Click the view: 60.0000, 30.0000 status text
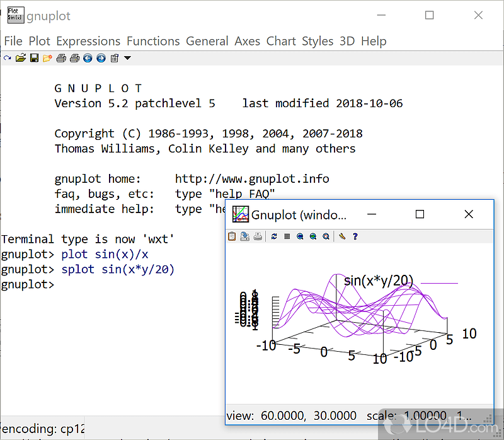This screenshot has width=504, height=440. pos(291,415)
